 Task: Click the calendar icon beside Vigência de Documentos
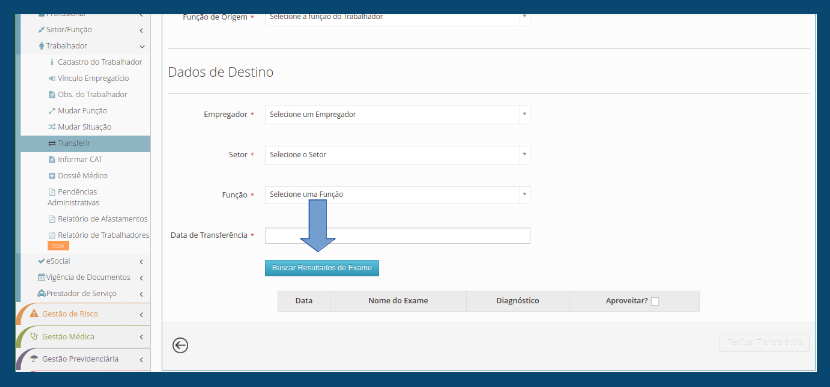pyautogui.click(x=41, y=277)
